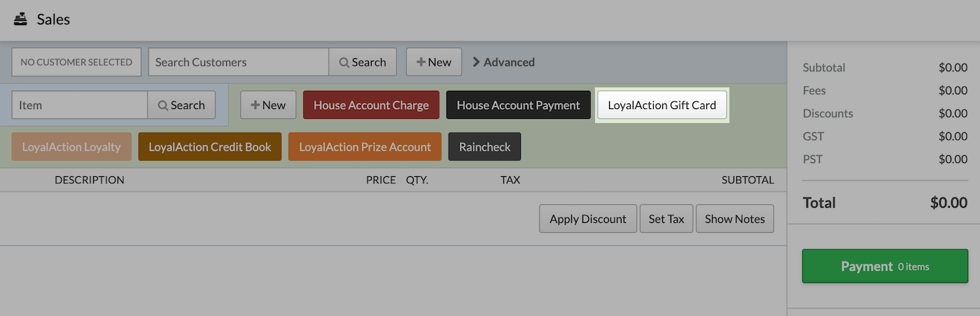Click Search button next to Item field

coord(181,105)
